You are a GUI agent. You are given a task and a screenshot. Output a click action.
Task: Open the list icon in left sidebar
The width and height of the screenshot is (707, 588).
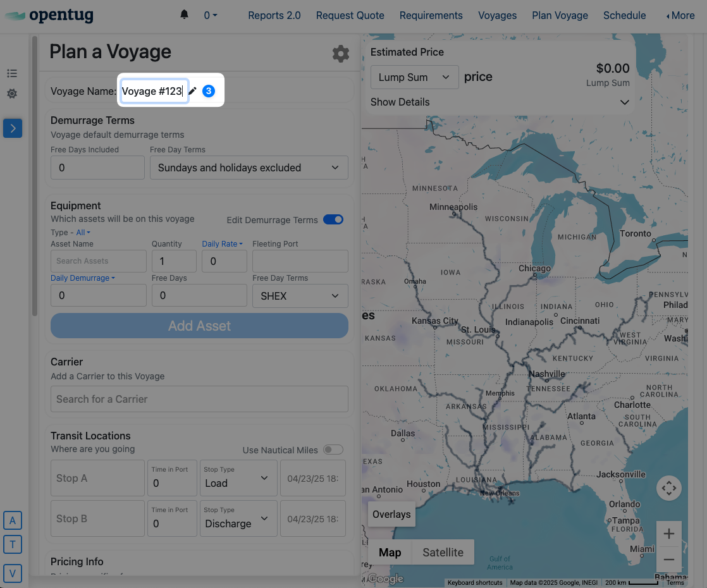[x=12, y=74]
